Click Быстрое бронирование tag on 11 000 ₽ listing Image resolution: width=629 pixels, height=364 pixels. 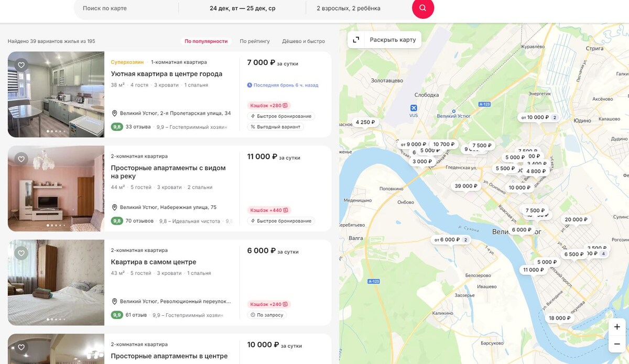281,221
